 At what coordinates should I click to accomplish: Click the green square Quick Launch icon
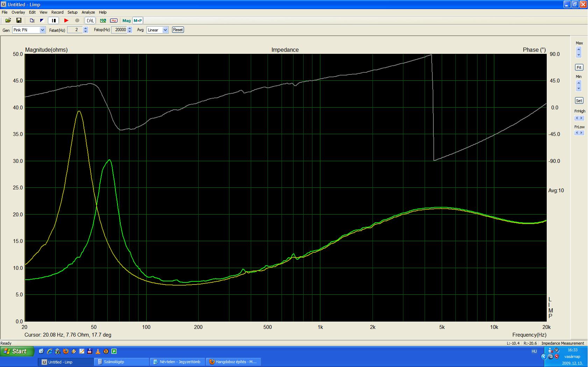(114, 351)
